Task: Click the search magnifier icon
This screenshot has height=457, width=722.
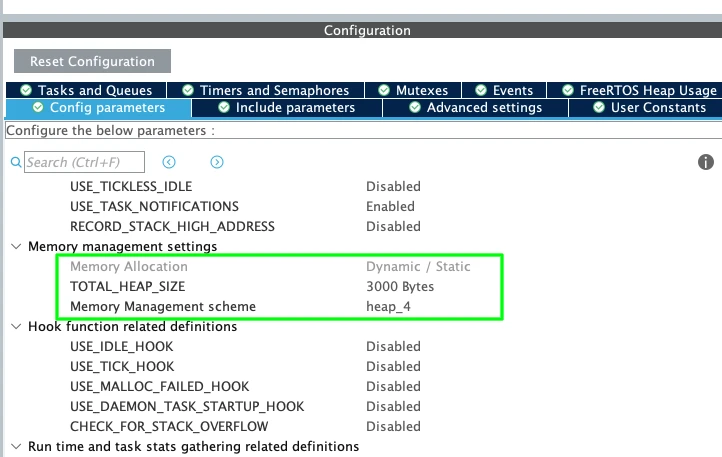Action: pos(15,162)
